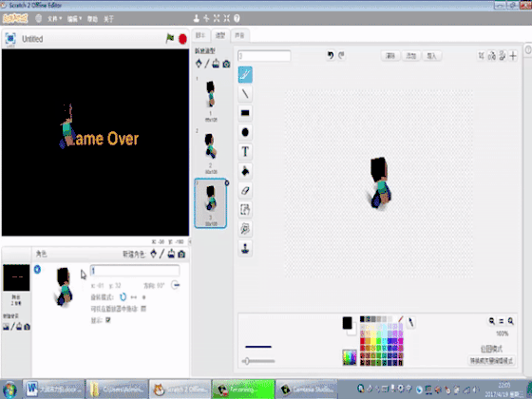
Task: Click the Clear button above the canvas
Action: click(x=390, y=56)
